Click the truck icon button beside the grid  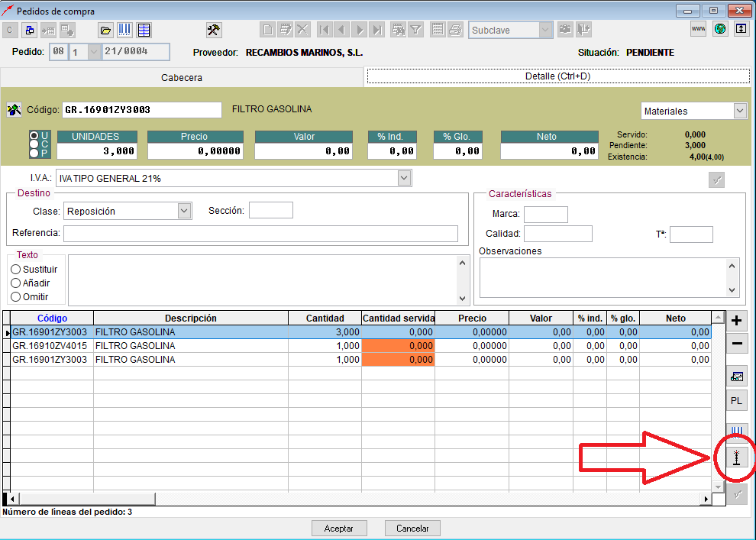[736, 377]
